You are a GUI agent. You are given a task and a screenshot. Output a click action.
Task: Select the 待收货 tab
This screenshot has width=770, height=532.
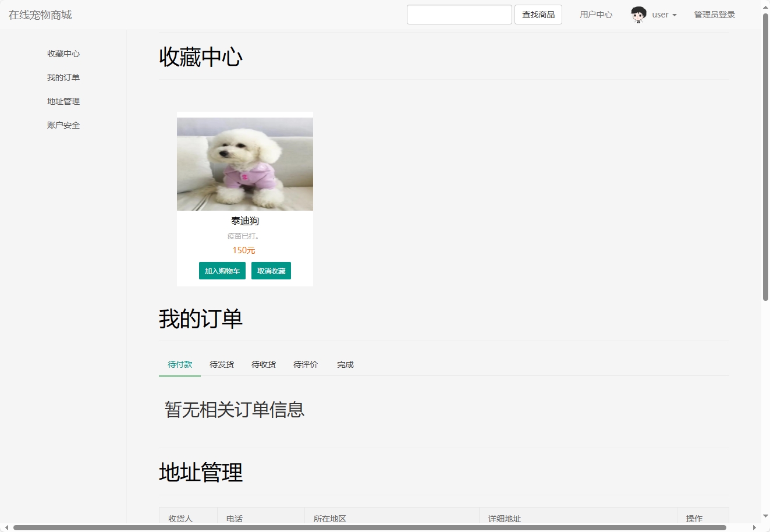(264, 364)
